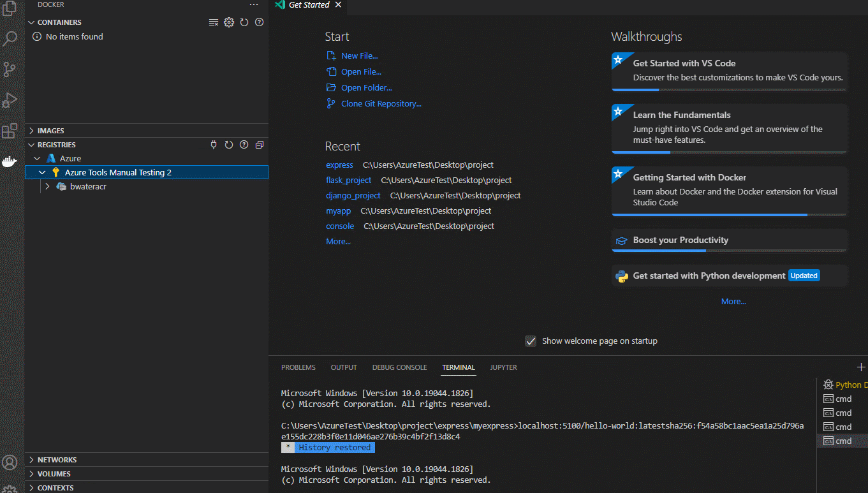Open Containers settings gear icon
This screenshot has width=868, height=493.
229,22
